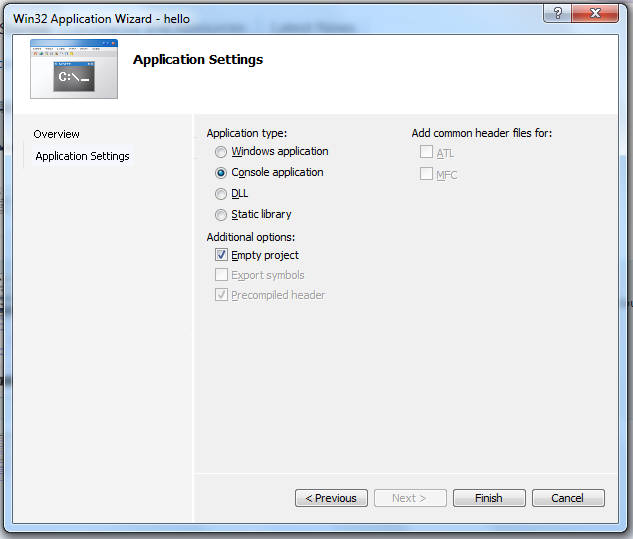The image size is (633, 539).
Task: Select the Windows application radio button
Action: pos(221,152)
